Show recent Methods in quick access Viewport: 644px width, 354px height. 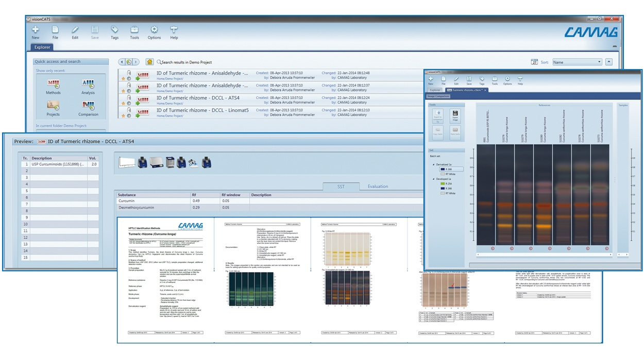53,86
